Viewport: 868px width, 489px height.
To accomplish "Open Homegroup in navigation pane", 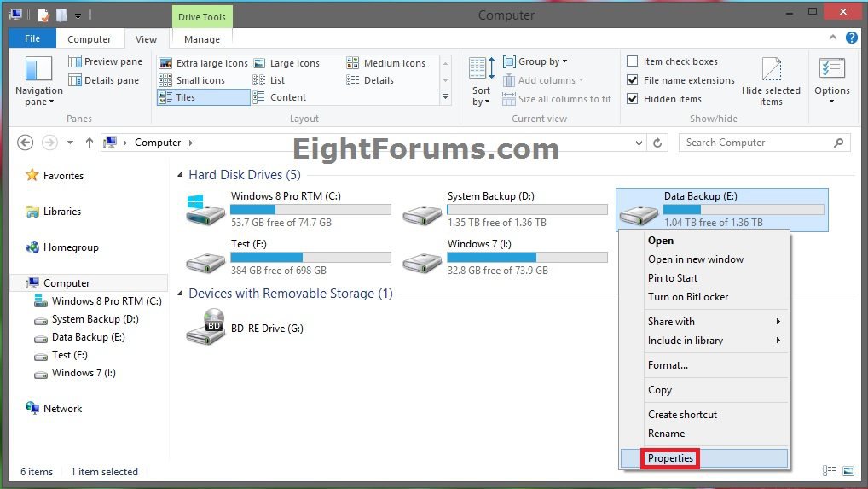I will tap(71, 247).
